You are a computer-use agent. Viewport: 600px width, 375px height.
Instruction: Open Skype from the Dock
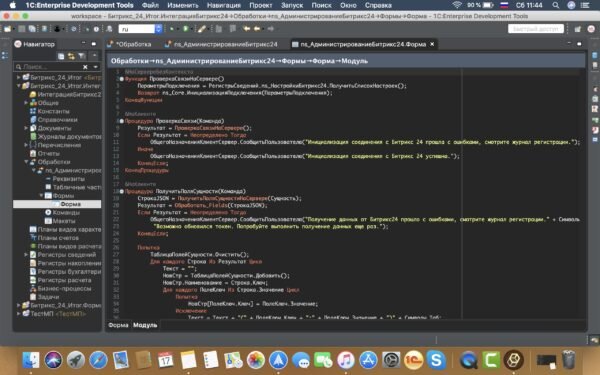pyautogui.click(x=436, y=360)
